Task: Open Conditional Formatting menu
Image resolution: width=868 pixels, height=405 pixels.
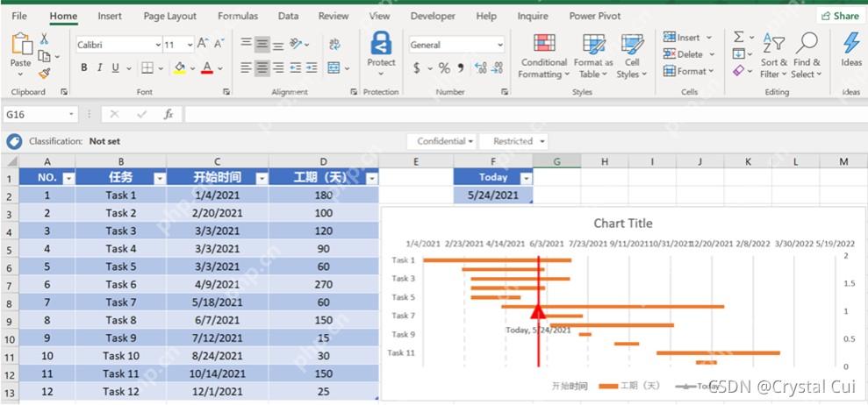Action: point(544,55)
